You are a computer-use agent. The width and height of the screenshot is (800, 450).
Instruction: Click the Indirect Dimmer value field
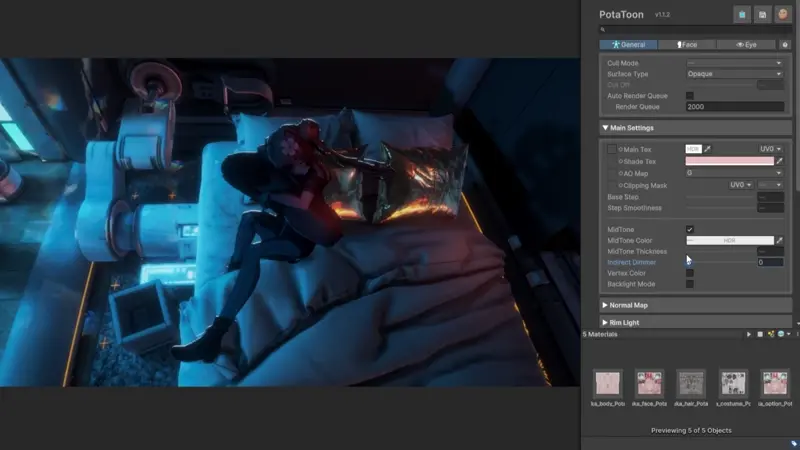point(770,262)
